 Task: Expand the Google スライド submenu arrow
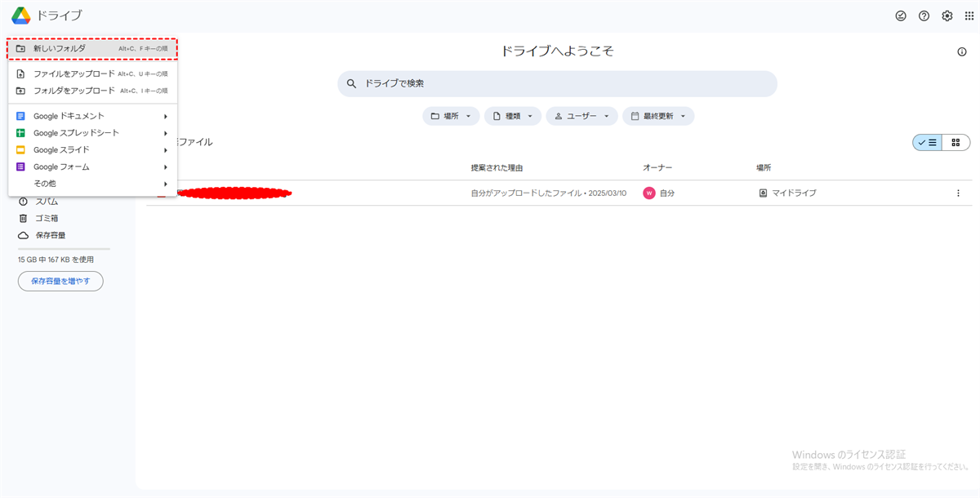[165, 150]
